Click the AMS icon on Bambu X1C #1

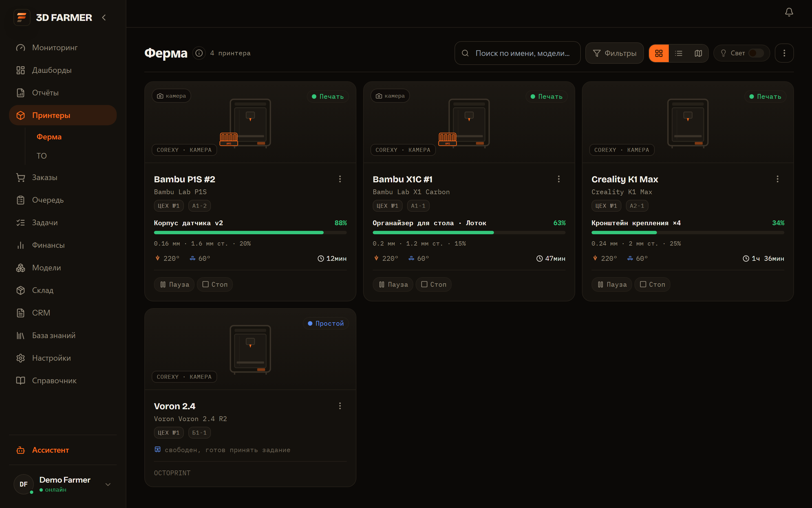[x=448, y=139]
